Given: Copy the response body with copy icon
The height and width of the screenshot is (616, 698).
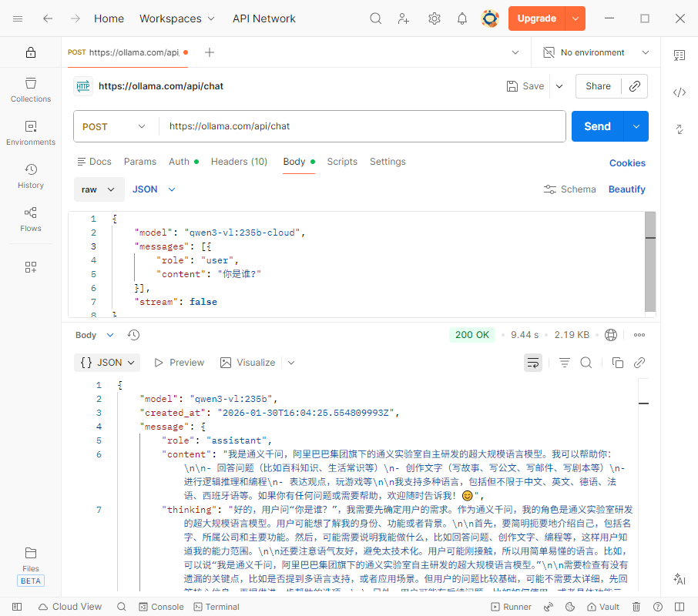Looking at the screenshot, I should click(617, 363).
